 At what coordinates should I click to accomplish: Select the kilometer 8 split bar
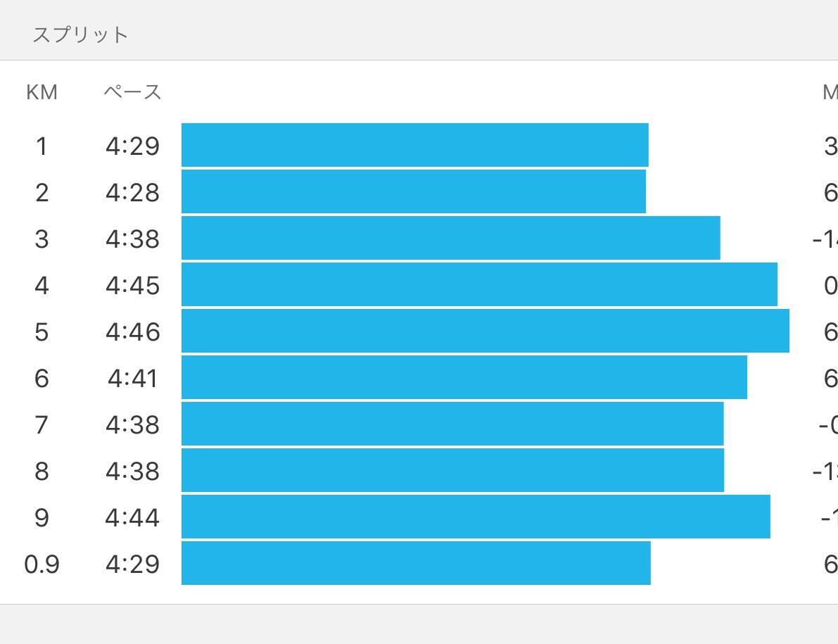452,470
